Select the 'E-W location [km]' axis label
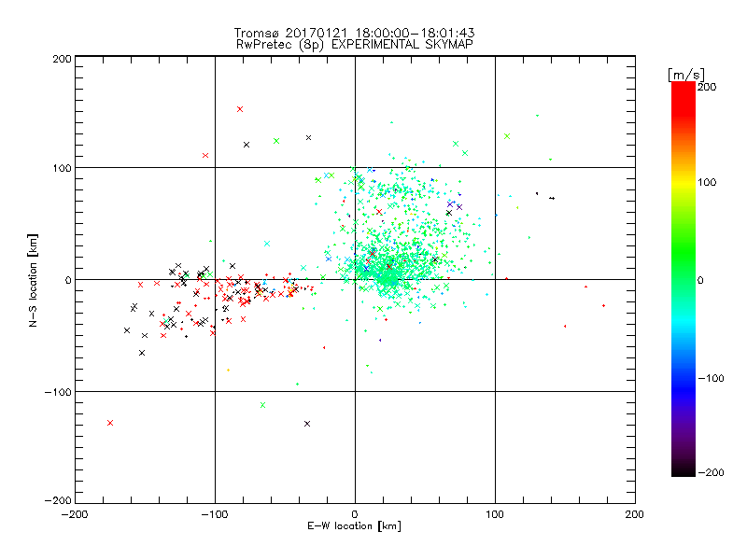Screen dimensions: 747x560 (x=355, y=526)
